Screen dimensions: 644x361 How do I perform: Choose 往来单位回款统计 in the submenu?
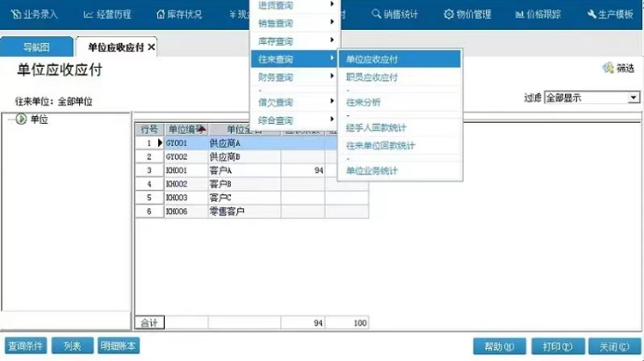coord(399,145)
